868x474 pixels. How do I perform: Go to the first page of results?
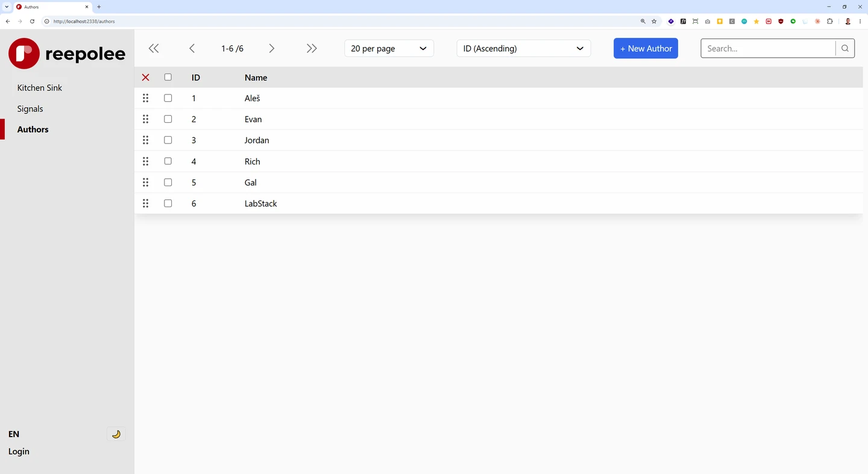coord(154,48)
